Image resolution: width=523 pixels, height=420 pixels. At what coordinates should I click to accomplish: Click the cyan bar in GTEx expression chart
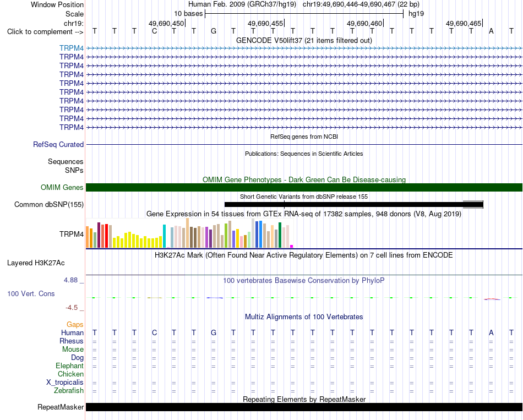click(x=164, y=236)
